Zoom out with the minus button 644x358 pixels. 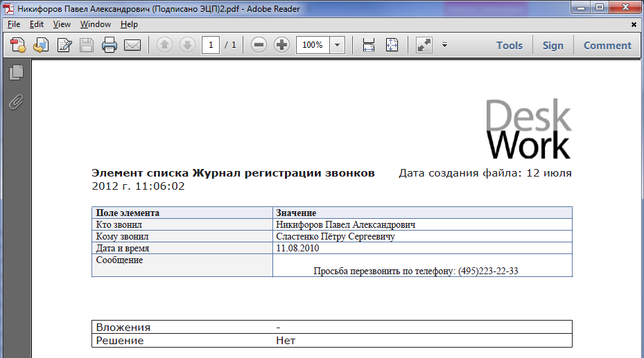[259, 45]
